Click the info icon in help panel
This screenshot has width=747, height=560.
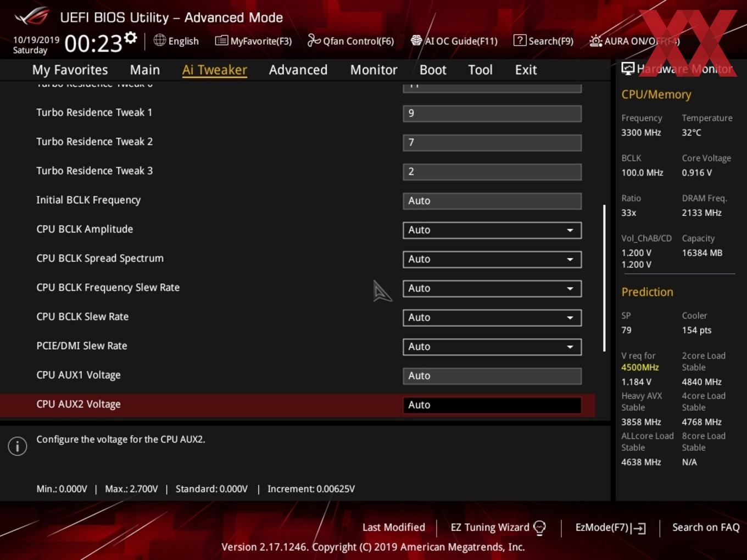[x=18, y=446]
